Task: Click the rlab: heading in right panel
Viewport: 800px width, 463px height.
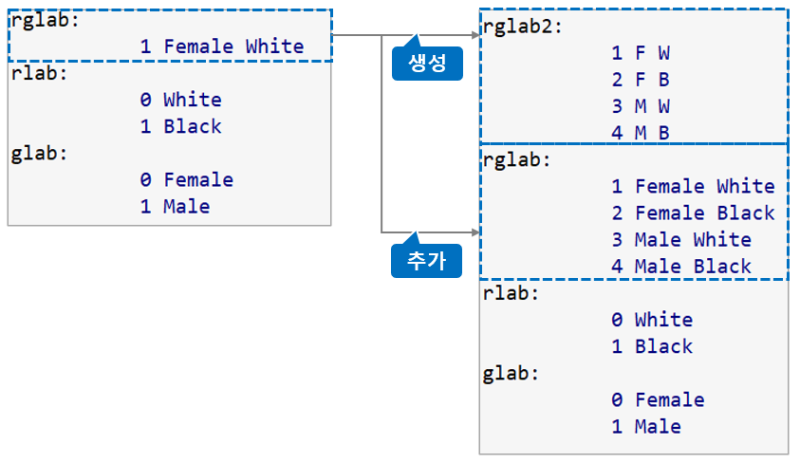Action: (x=511, y=293)
